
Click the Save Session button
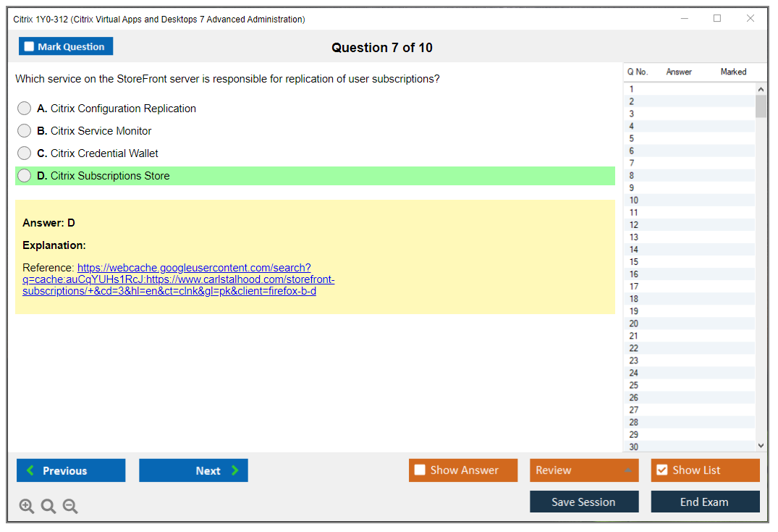click(584, 502)
